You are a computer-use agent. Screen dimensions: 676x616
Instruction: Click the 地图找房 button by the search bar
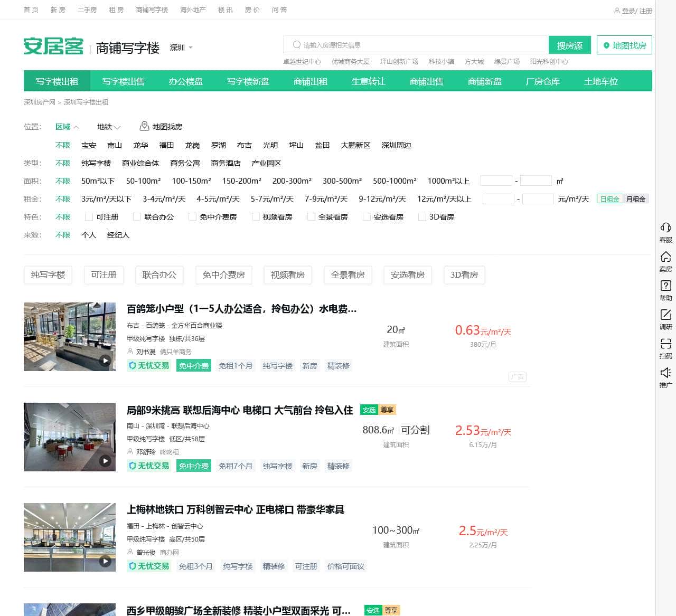pyautogui.click(x=624, y=45)
